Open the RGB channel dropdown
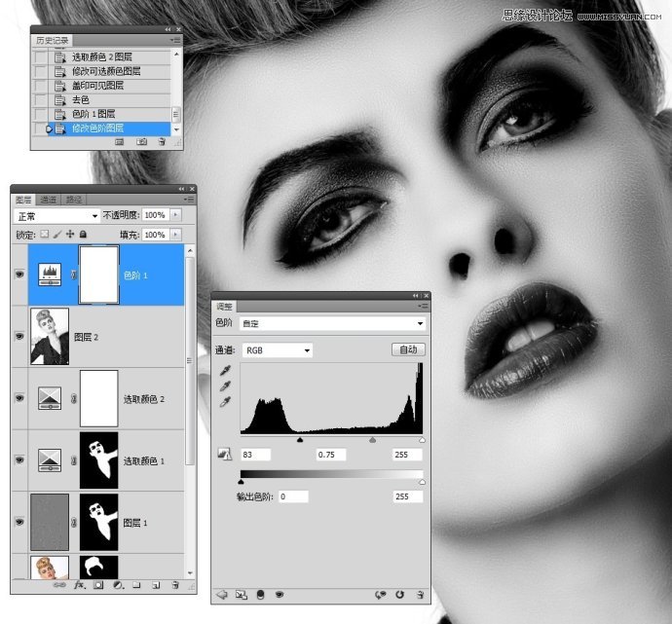Viewport: 672px width, 624px height. pos(277,349)
